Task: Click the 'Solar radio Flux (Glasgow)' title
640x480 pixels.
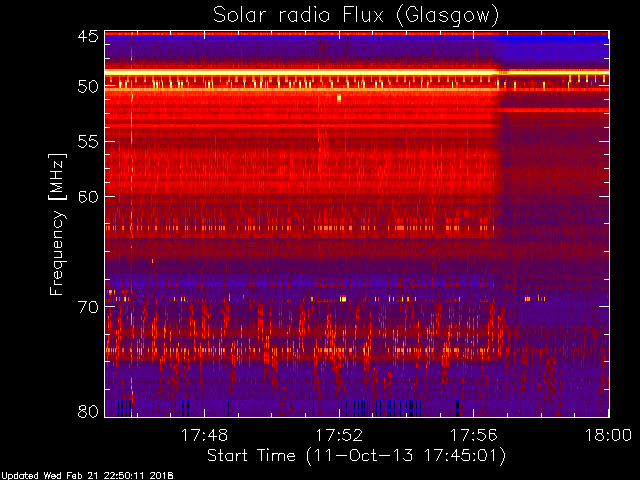Action: 356,16
